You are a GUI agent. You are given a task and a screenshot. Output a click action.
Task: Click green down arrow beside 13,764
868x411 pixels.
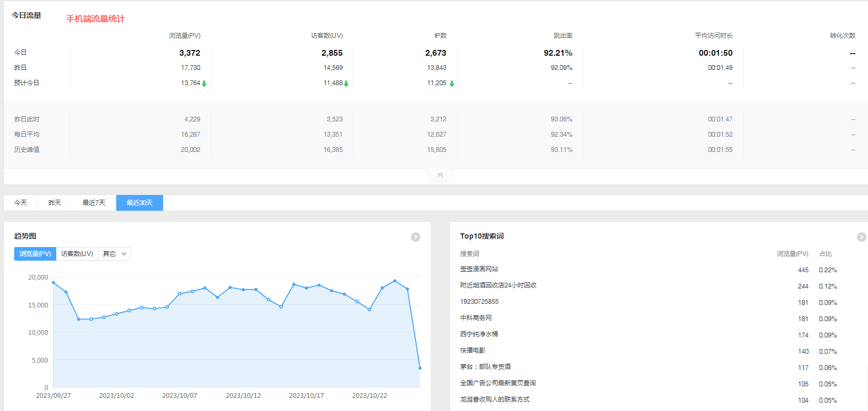pos(204,84)
